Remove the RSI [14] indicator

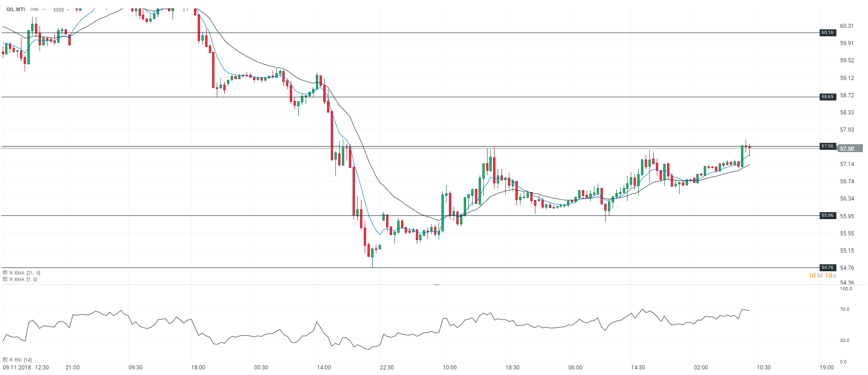pyautogui.click(x=11, y=360)
